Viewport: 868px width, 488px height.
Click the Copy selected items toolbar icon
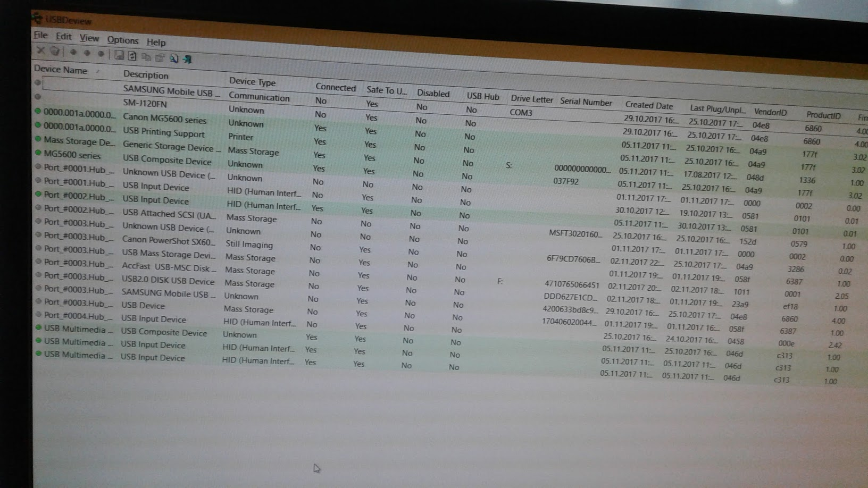(146, 57)
